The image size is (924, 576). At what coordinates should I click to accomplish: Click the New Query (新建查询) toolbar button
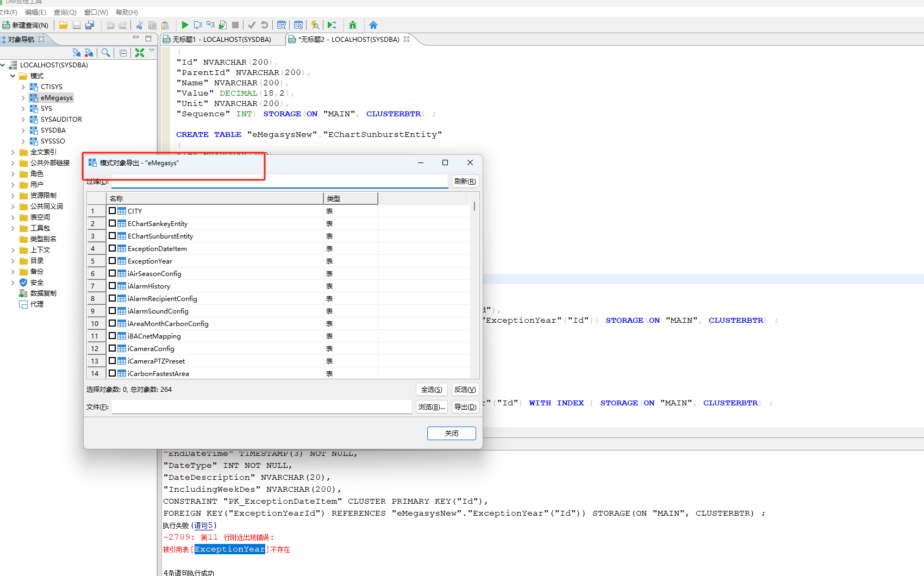[26, 25]
